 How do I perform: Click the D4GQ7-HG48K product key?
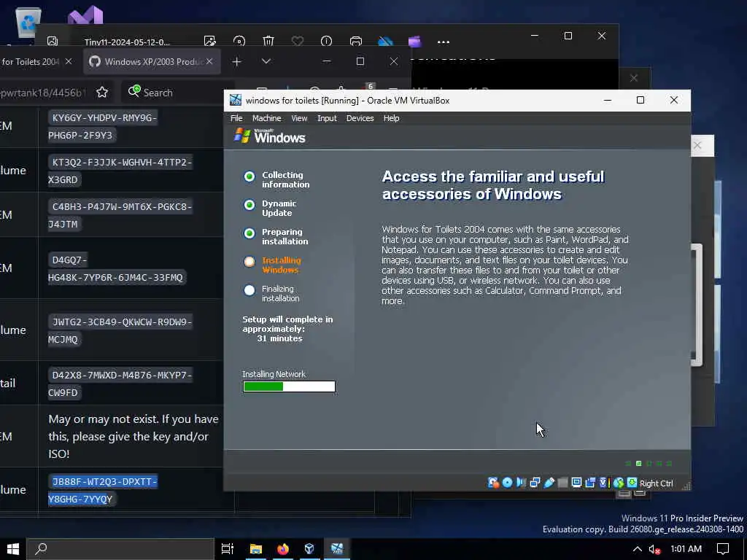[x=117, y=268]
